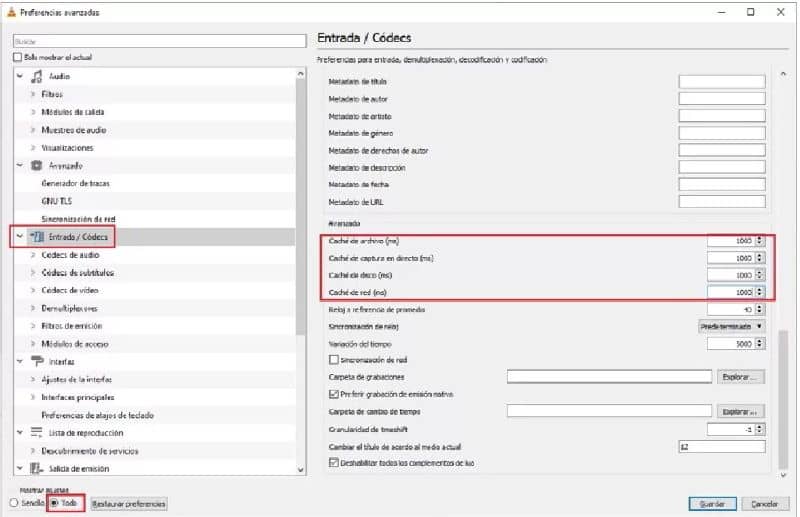Viewport: 800px width, 517px height.
Task: Click the Guardar button
Action: click(712, 504)
